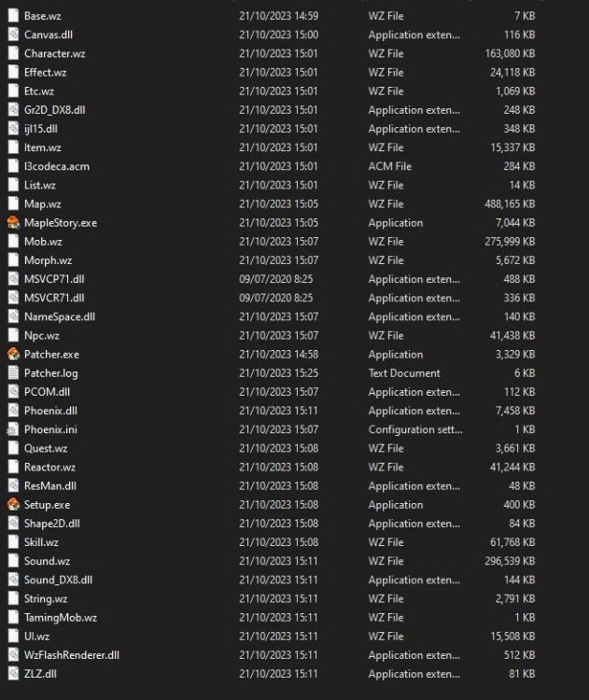
Task: Select the NameSpace.dll file
Action: point(59,316)
